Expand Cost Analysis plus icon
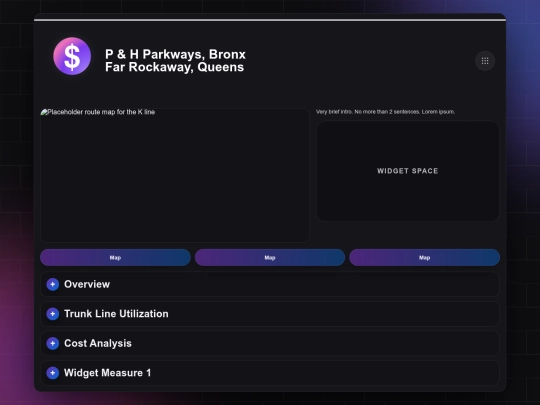Image resolution: width=540 pixels, height=405 pixels. [x=53, y=343]
